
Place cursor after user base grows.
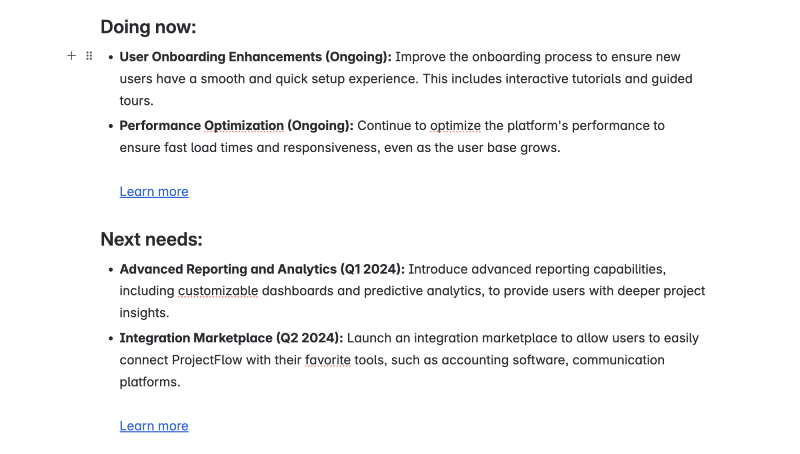(x=561, y=148)
